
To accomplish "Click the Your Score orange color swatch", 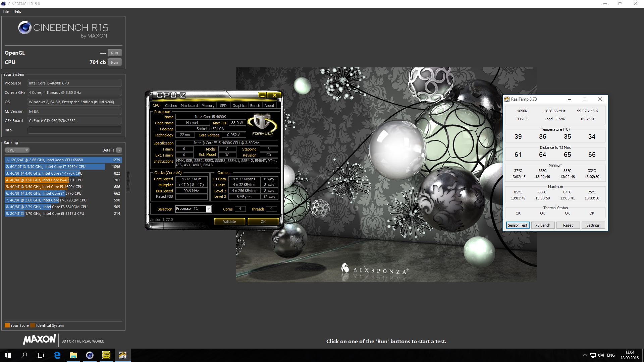I will pos(7,325).
